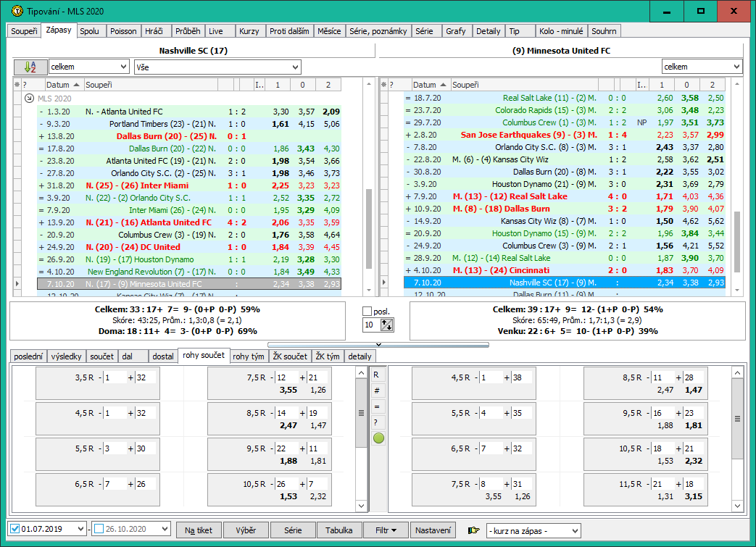Open the right celkem dropdown
756x547 pixels.
(x=702, y=67)
